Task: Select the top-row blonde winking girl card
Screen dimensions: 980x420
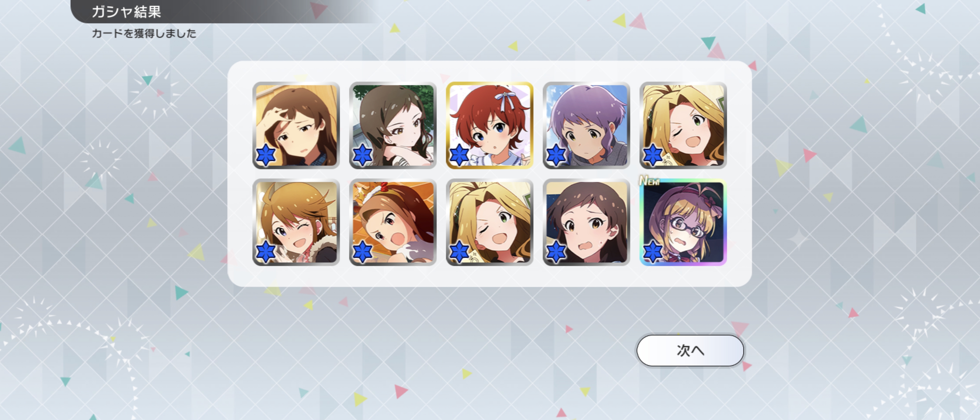Action: click(x=683, y=125)
